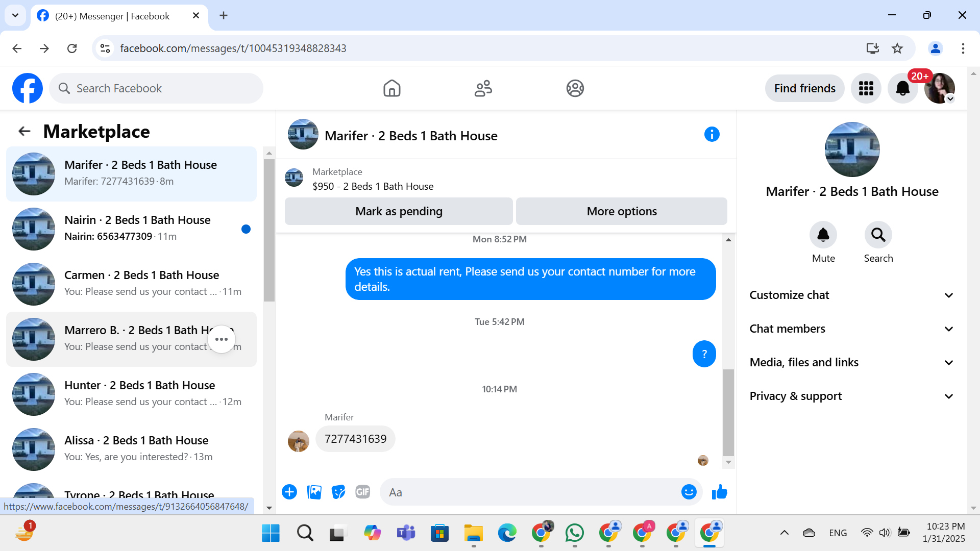Open the Hunter conversation in list
This screenshot has width=980, height=551.
coord(131,394)
